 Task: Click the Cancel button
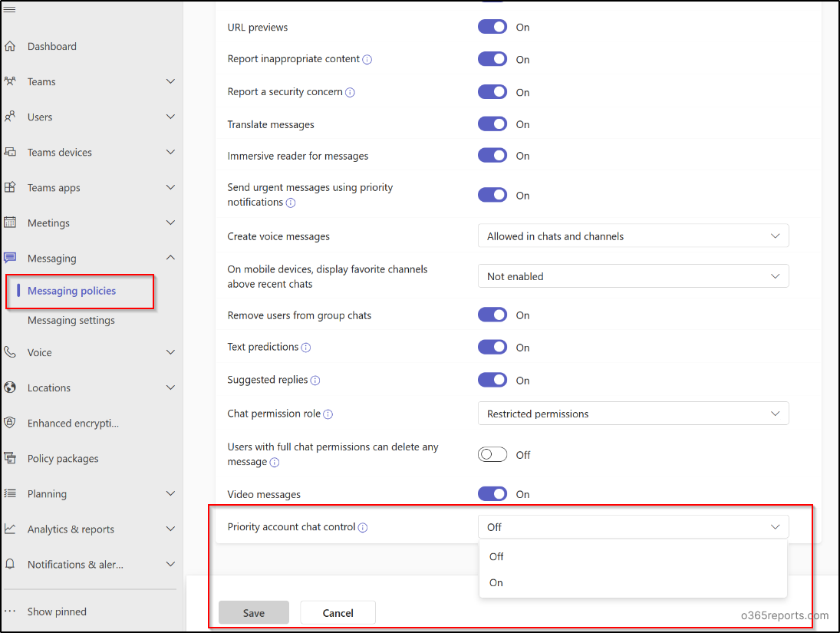click(338, 612)
